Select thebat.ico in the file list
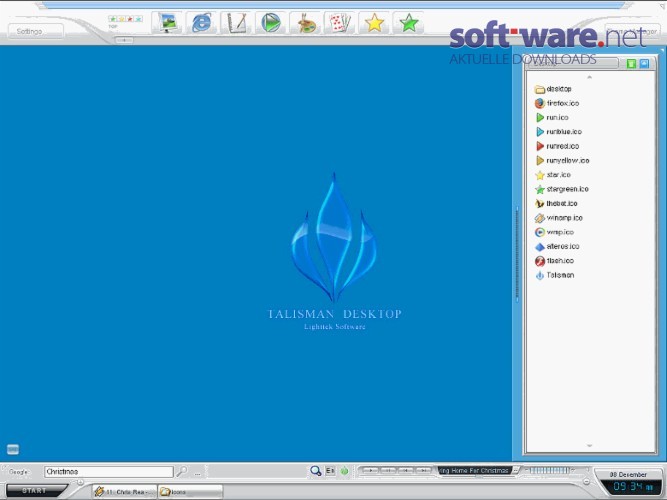The image size is (667, 500). (556, 203)
